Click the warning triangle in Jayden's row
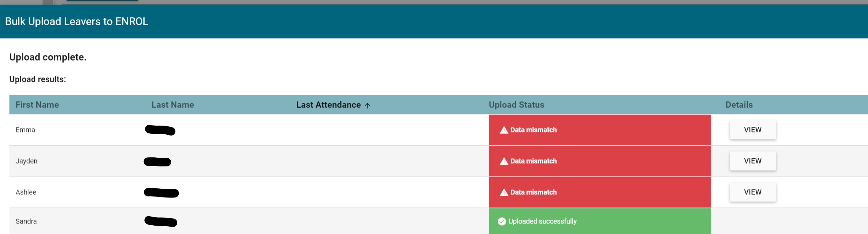 pos(504,161)
